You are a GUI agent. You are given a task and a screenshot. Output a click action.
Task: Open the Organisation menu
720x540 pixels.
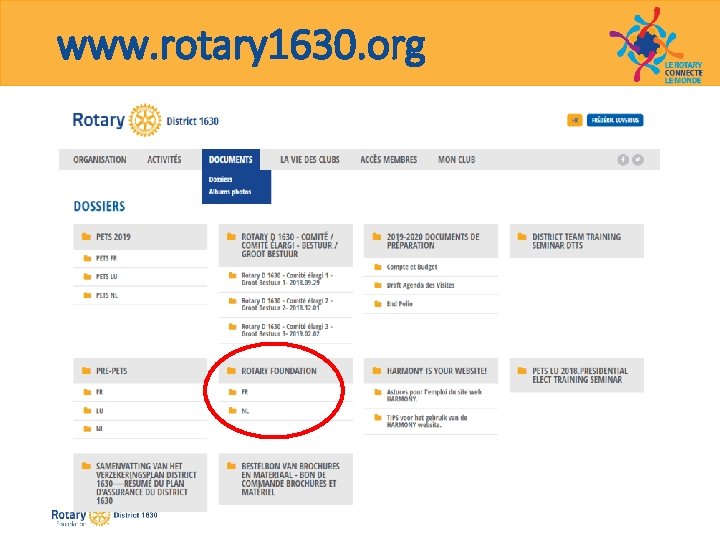pyautogui.click(x=100, y=160)
